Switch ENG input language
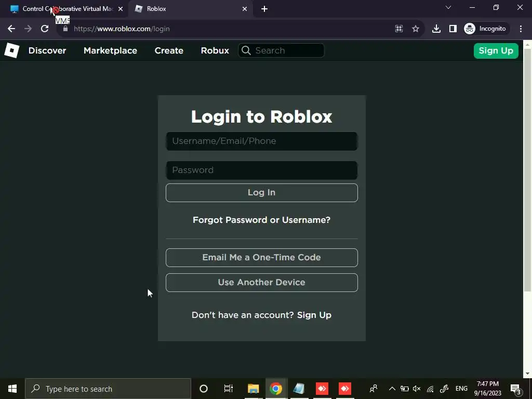The image size is (532, 399). pos(461,389)
